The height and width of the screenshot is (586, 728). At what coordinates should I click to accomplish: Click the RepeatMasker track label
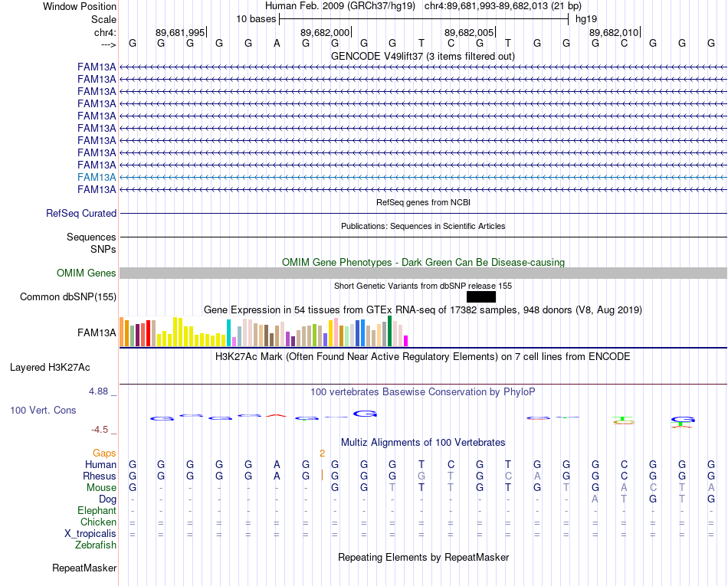[x=84, y=568]
